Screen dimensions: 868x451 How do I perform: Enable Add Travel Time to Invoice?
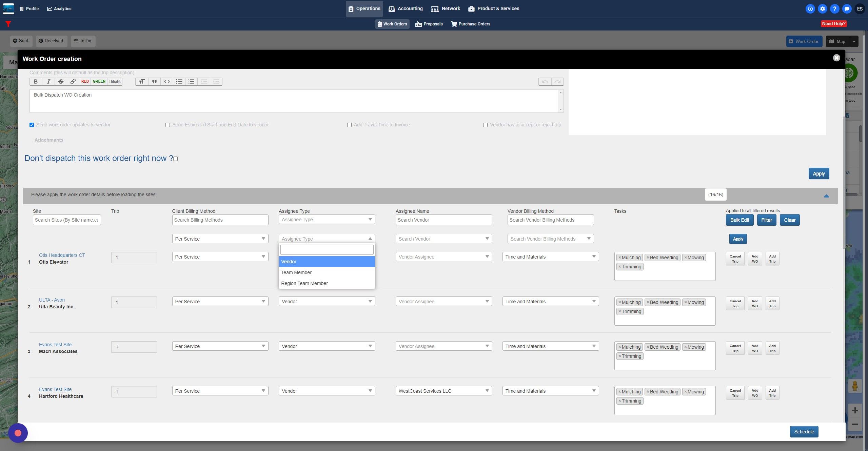(x=349, y=125)
